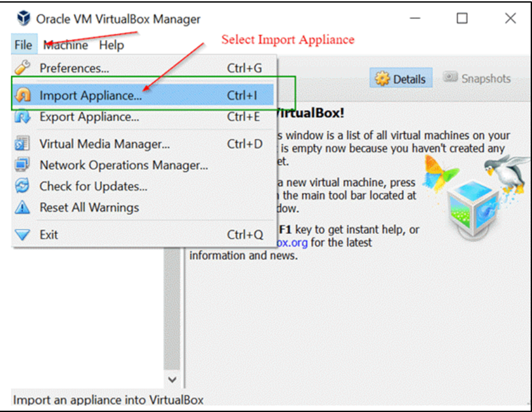Select Check for Updates... menu entry
This screenshot has width=532, height=412.
point(93,186)
